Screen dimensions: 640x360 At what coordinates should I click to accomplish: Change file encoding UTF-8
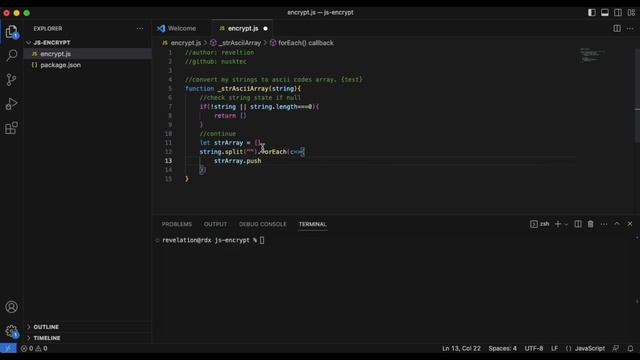533,348
